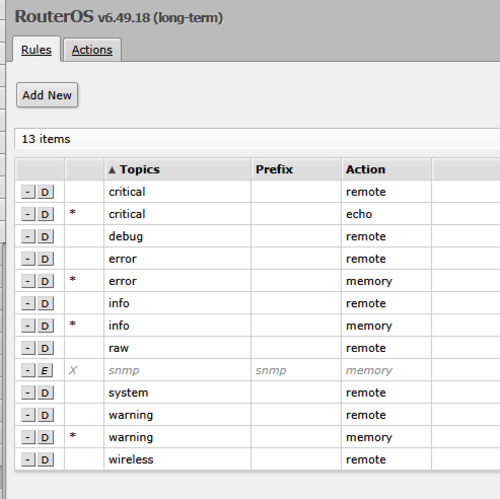Disable the error memory rule via D
The width and height of the screenshot is (500, 499).
pyautogui.click(x=45, y=281)
